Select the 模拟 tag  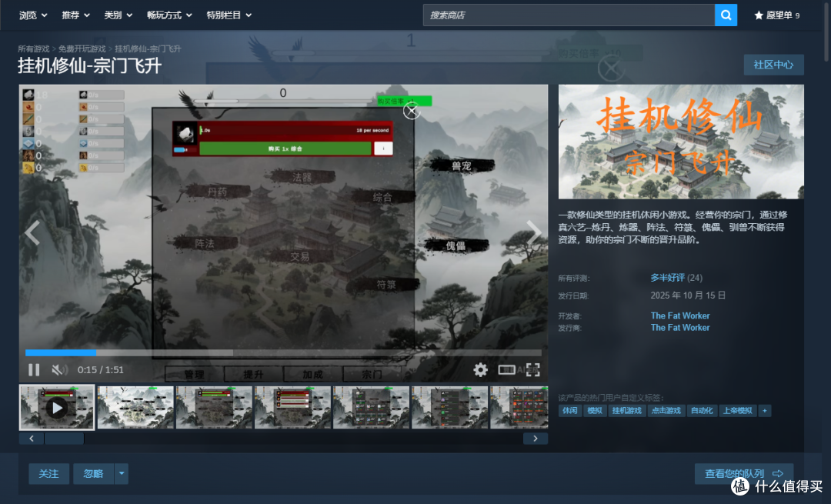click(595, 411)
